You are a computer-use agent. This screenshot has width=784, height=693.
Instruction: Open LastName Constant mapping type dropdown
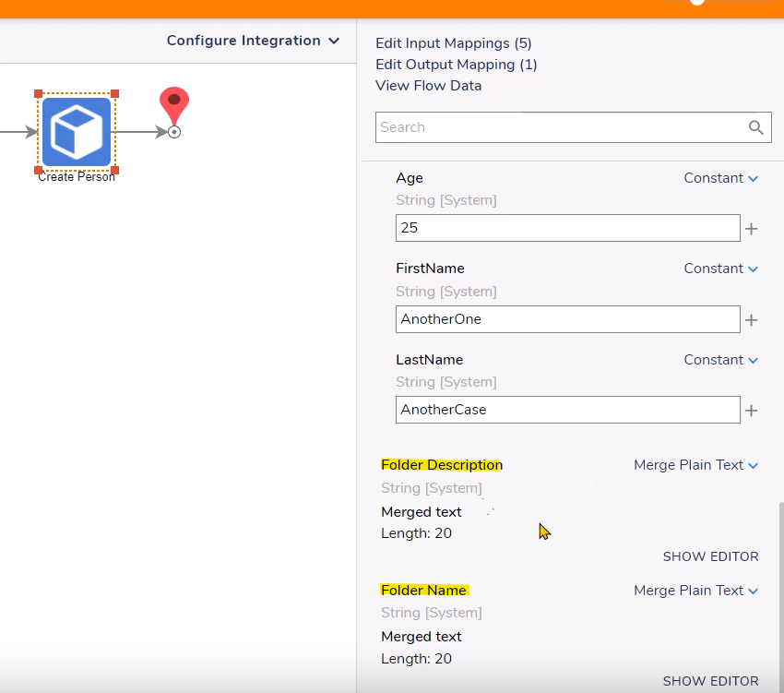(x=720, y=360)
